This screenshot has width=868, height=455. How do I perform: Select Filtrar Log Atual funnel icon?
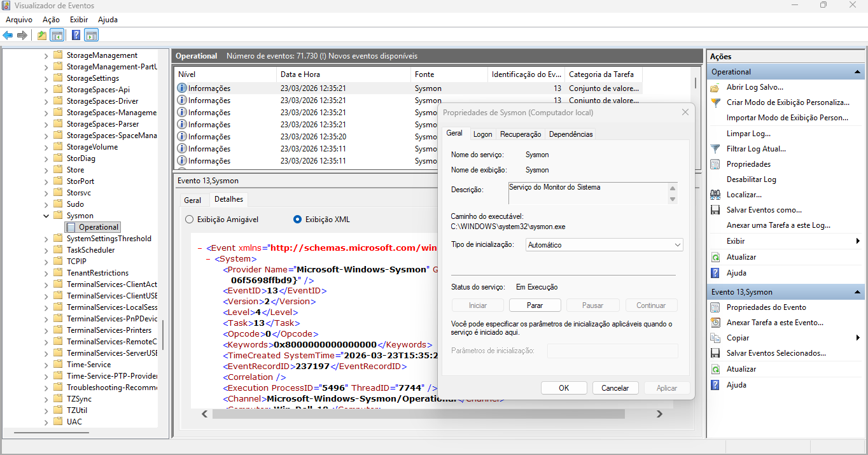(716, 148)
